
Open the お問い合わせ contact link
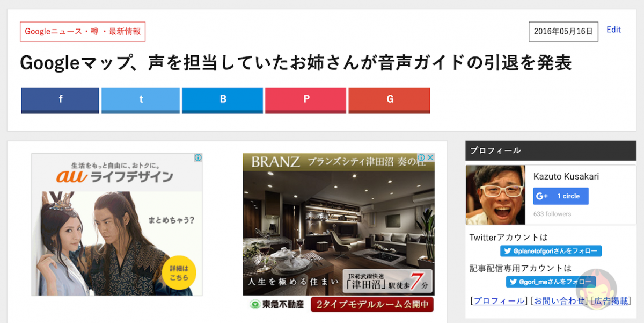[x=559, y=301]
